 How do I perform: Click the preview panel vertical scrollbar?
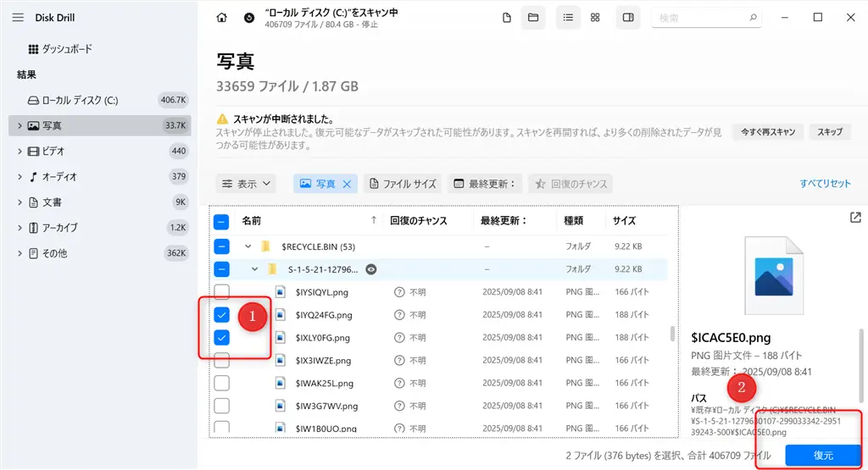(861, 365)
